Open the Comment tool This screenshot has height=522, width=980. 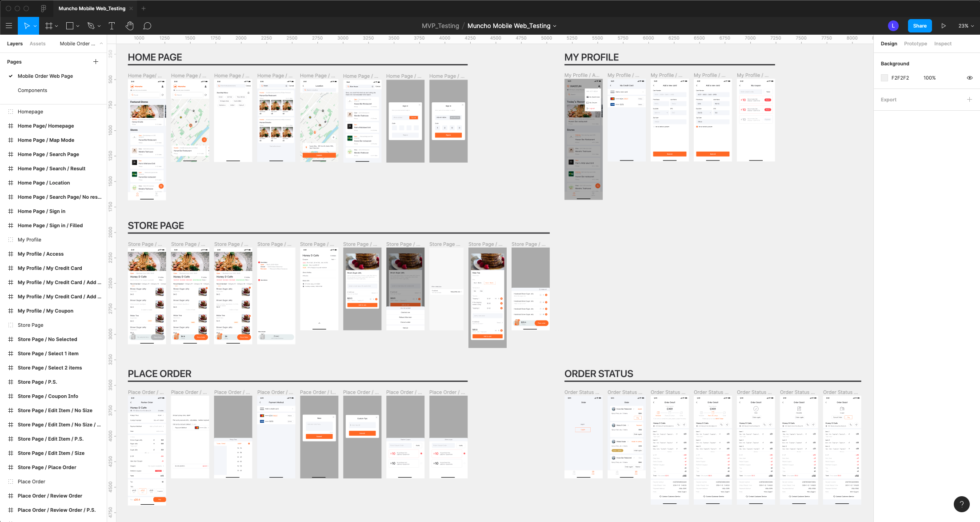tap(147, 25)
